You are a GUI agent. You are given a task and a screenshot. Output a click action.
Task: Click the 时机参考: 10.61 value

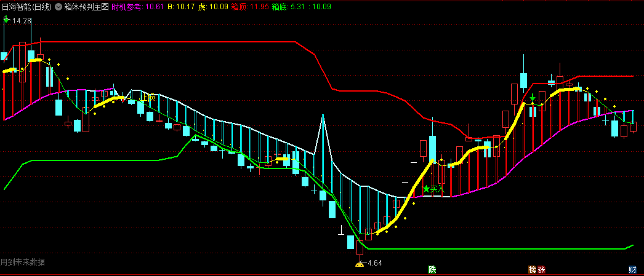(x=137, y=7)
